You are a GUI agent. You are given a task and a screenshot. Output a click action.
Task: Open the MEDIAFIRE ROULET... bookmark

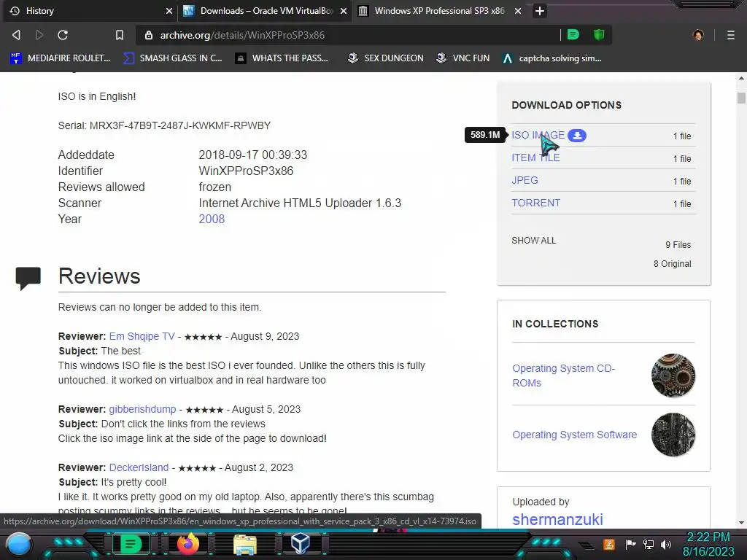(x=61, y=58)
